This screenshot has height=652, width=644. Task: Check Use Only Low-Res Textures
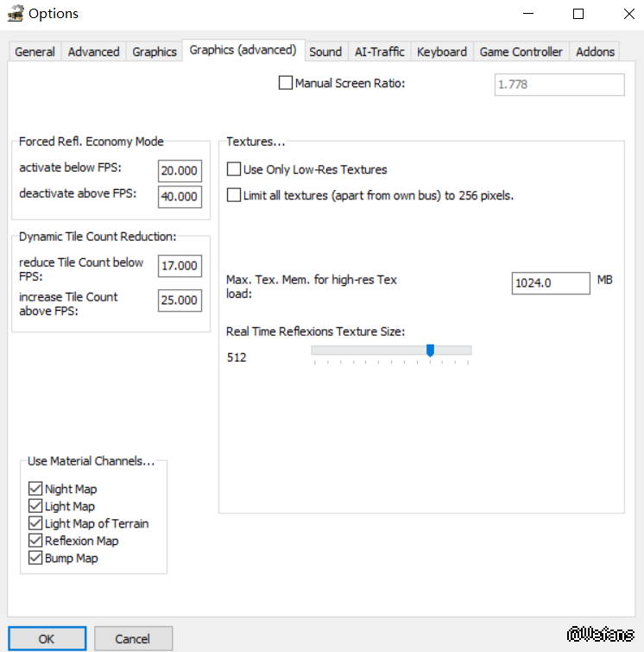pos(234,169)
